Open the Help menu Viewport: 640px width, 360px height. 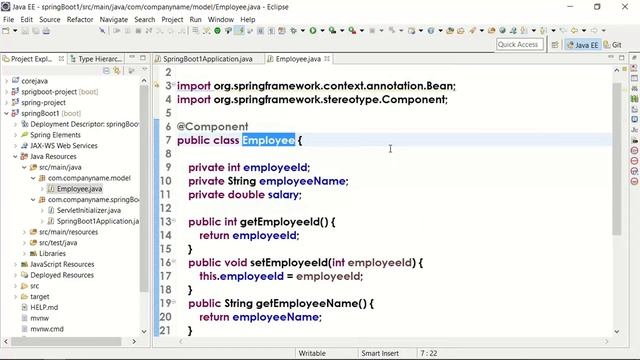(x=248, y=20)
